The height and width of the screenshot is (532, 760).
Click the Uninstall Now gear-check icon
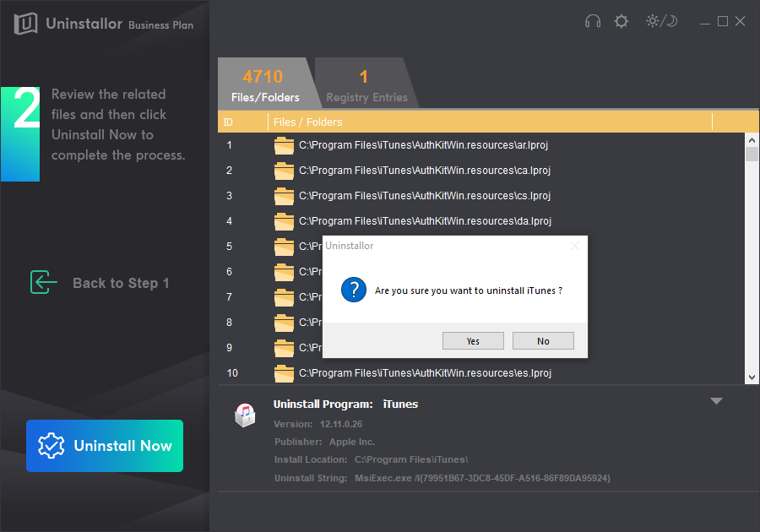[52, 446]
